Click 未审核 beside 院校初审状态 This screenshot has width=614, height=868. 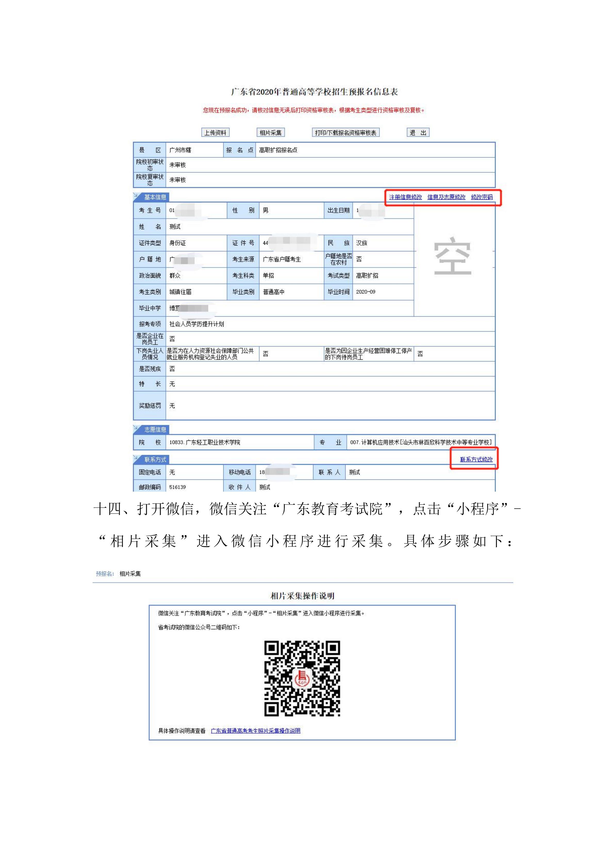(177, 165)
